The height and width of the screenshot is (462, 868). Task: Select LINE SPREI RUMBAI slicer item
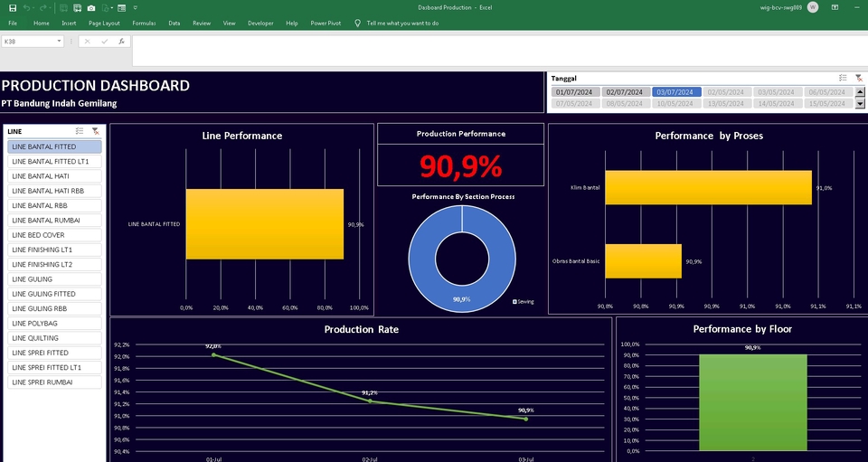tap(54, 382)
